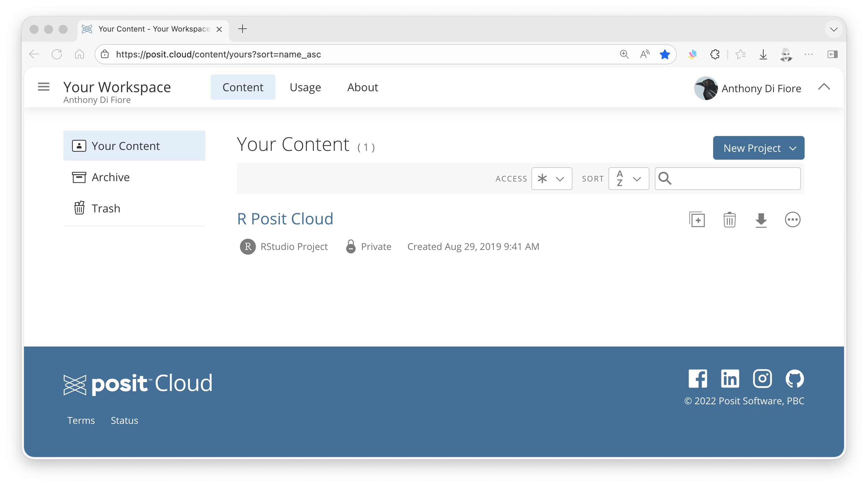Image resolution: width=868 pixels, height=486 pixels.
Task: Open the hamburger navigation menu
Action: pos(44,87)
